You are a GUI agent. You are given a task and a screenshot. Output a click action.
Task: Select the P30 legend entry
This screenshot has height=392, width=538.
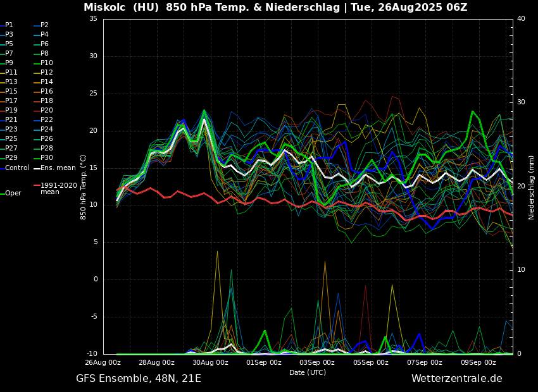[x=47, y=158]
